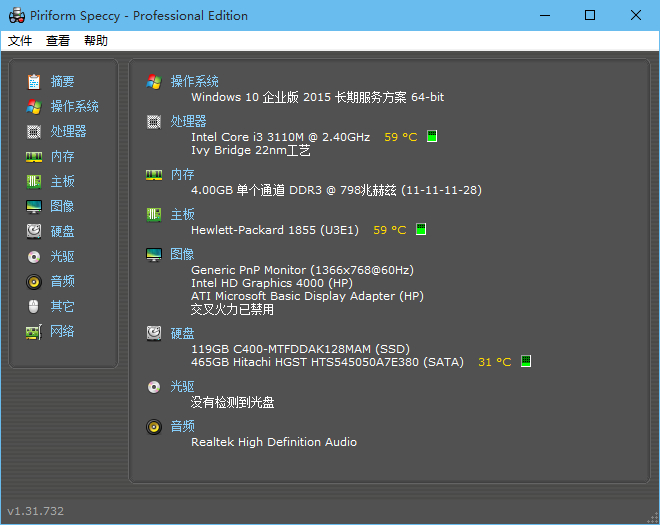Image resolution: width=660 pixels, height=525 pixels.
Task: Click the Summary (摘要) clipboard icon in sidebar
Action: pos(34,81)
